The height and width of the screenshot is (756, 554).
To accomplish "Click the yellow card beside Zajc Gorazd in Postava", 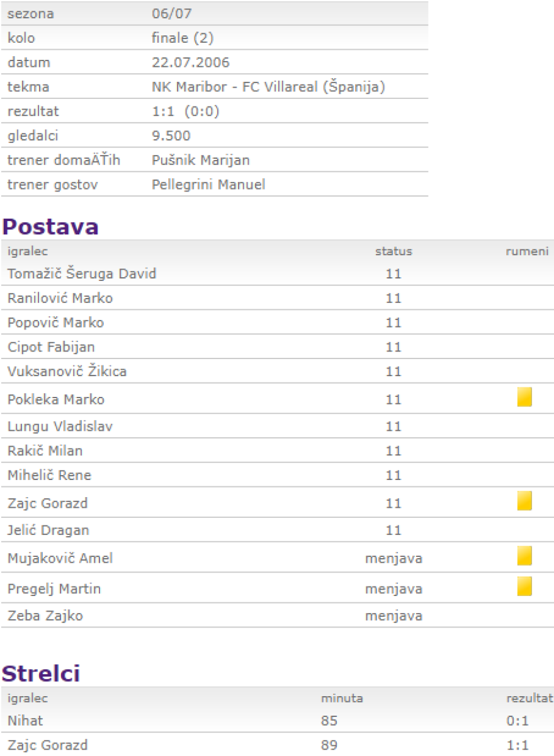I will click(x=524, y=501).
